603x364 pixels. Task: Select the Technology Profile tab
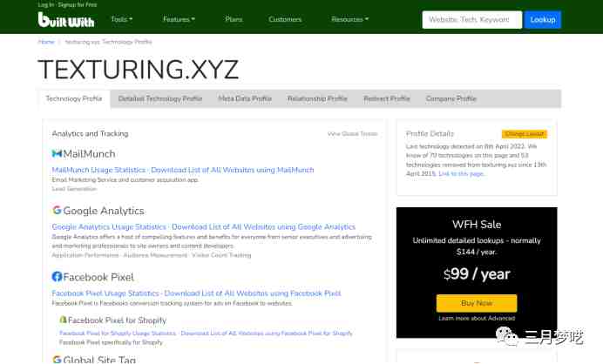(x=74, y=98)
